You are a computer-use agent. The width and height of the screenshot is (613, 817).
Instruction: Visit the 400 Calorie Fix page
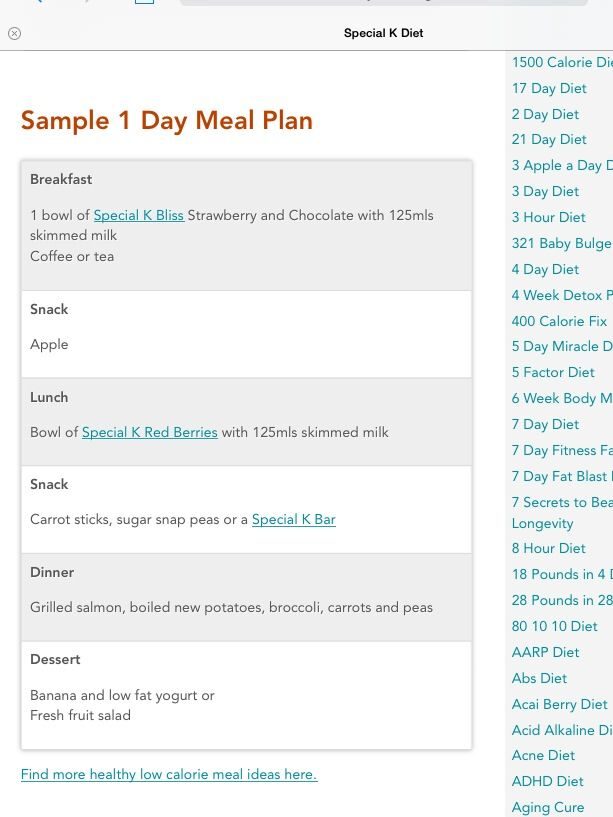point(559,321)
